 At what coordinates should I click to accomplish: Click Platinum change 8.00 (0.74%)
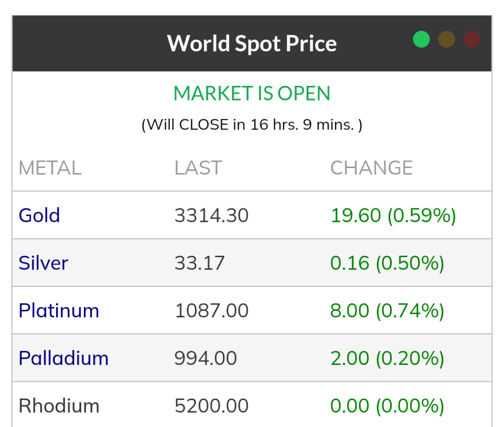(387, 311)
